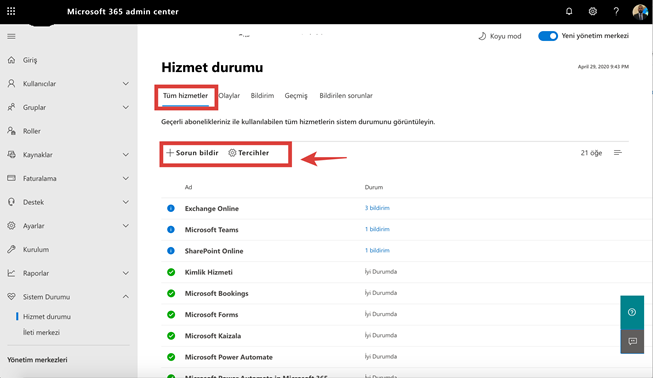Expand the Gruplar chevron
The height and width of the screenshot is (378, 653).
coord(125,107)
